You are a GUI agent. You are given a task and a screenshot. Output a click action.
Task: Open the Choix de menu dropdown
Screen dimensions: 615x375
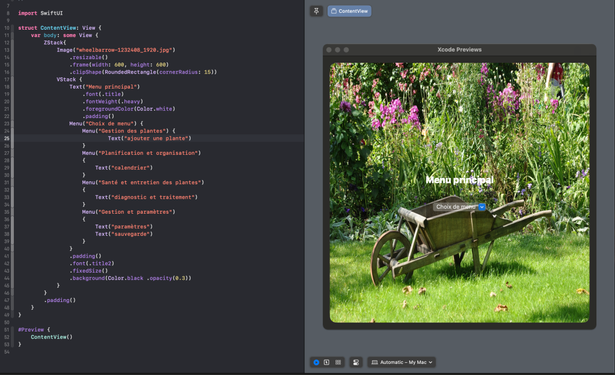tap(459, 207)
